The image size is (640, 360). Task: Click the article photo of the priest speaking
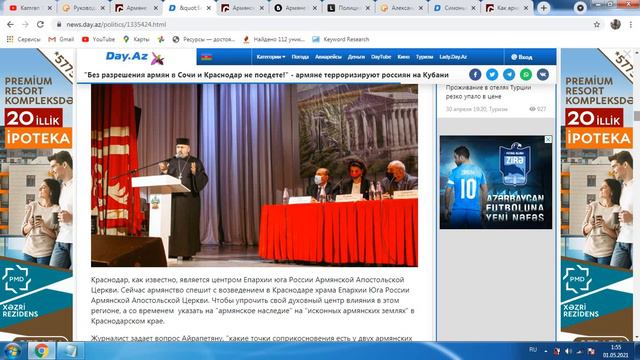(254, 175)
